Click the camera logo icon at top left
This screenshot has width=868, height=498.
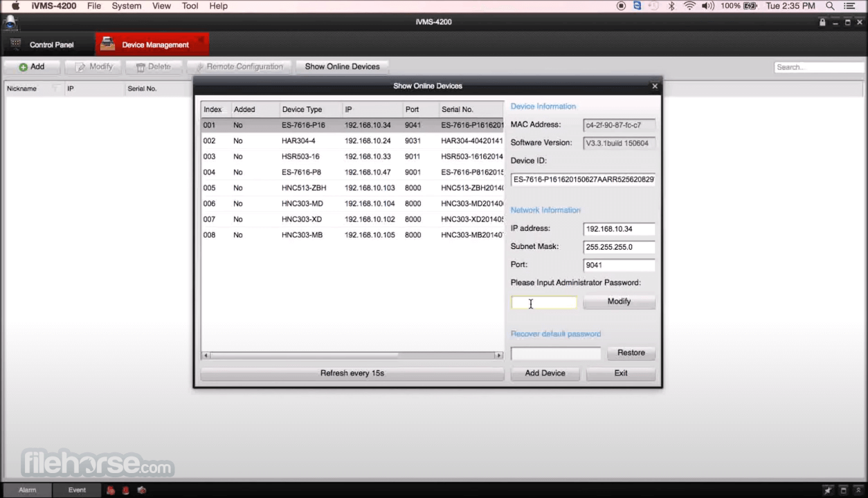pos(10,21)
